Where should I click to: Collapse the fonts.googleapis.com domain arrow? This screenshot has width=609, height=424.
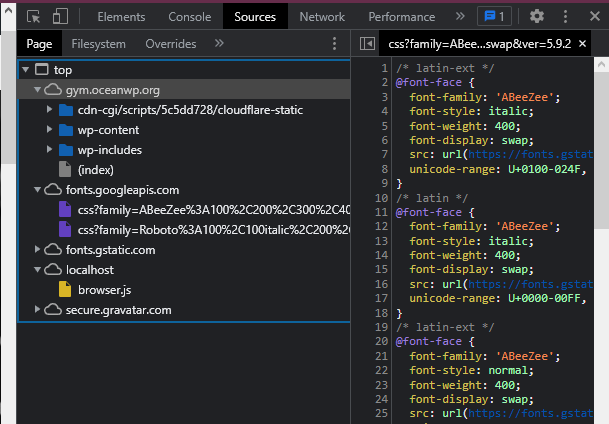[x=37, y=190]
